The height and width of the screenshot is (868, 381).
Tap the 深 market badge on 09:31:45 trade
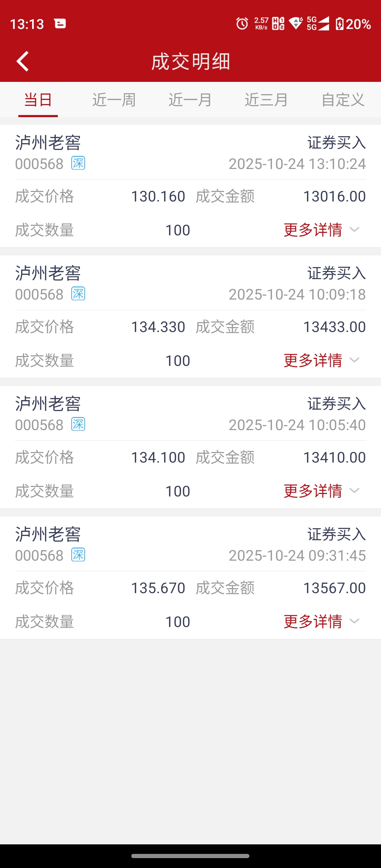pos(78,555)
